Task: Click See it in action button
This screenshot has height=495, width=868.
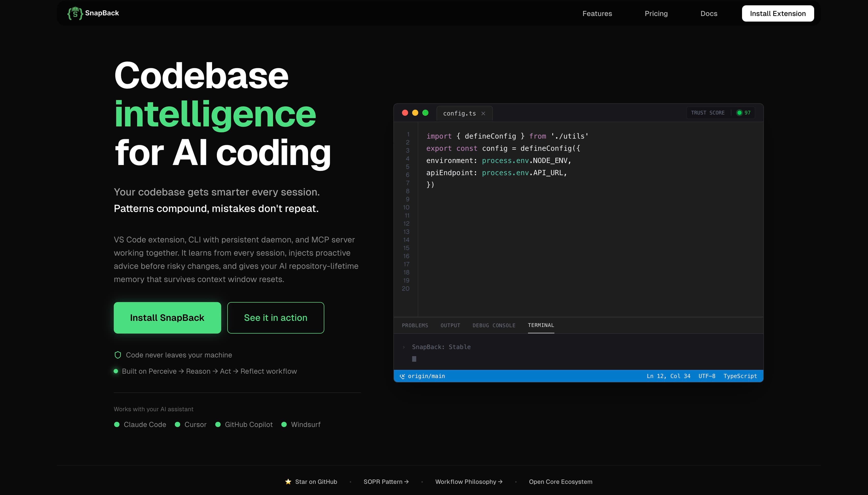Action: (276, 318)
